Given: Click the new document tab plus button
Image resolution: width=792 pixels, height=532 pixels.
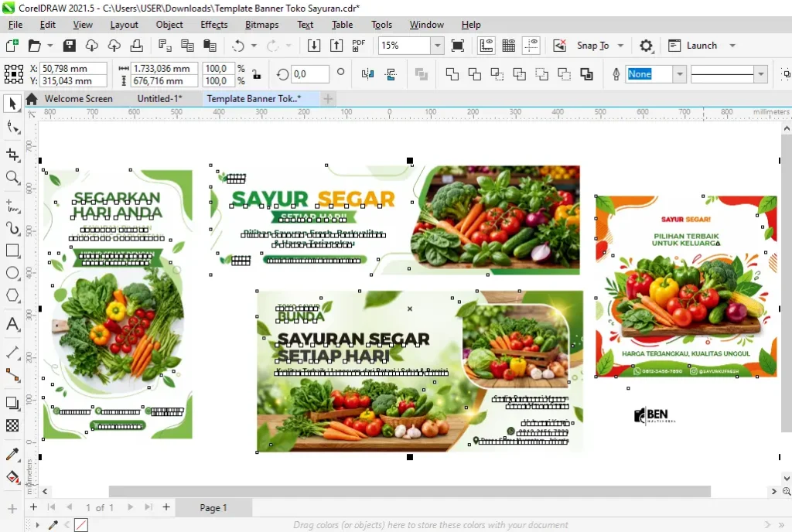Looking at the screenshot, I should [x=328, y=98].
